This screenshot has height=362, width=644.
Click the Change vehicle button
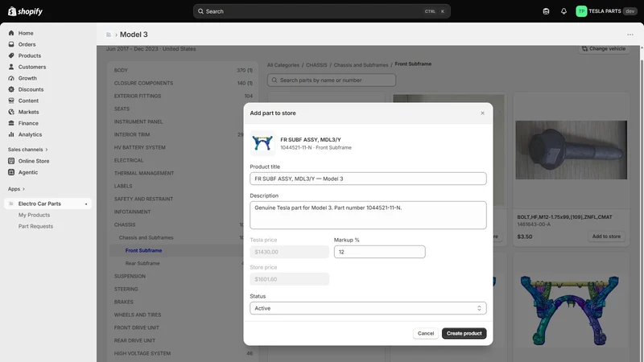pyautogui.click(x=603, y=49)
